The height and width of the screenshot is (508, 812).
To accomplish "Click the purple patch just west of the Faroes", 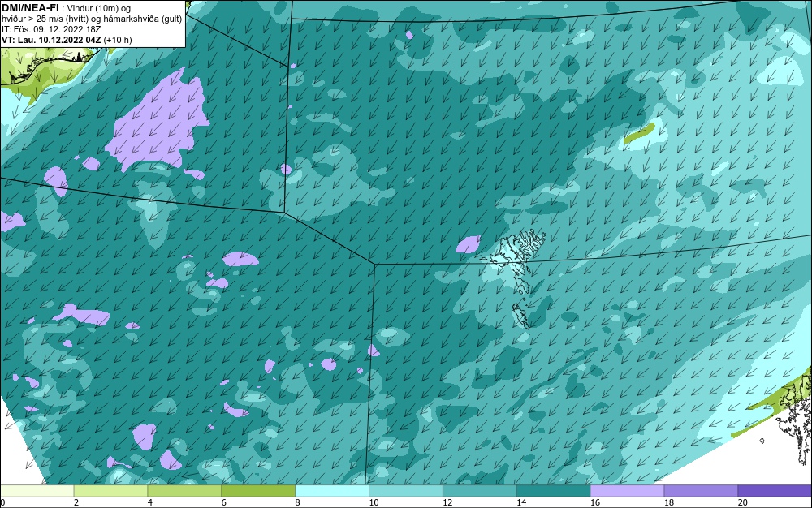I will 469,243.
